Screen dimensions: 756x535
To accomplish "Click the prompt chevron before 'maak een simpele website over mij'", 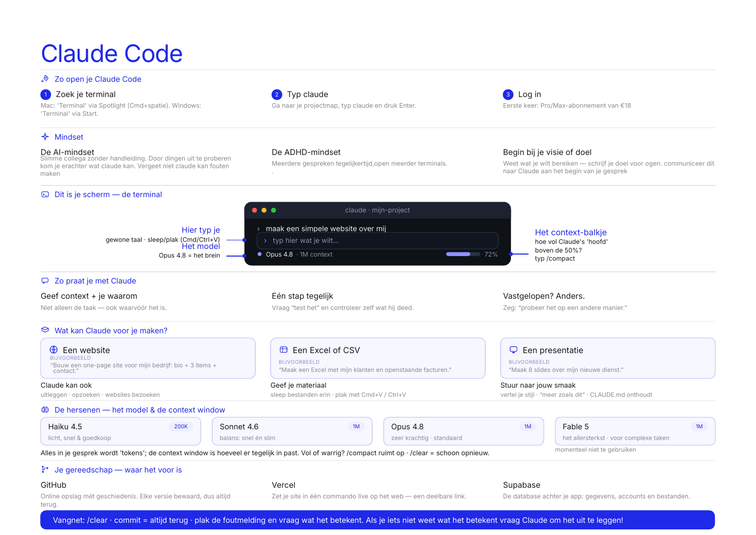I will [258, 229].
